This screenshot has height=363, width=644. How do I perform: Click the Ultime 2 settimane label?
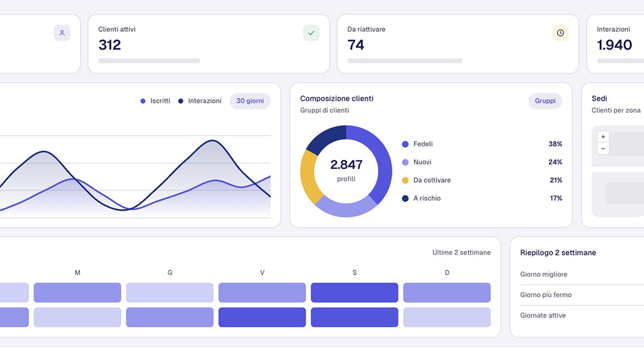coord(462,253)
